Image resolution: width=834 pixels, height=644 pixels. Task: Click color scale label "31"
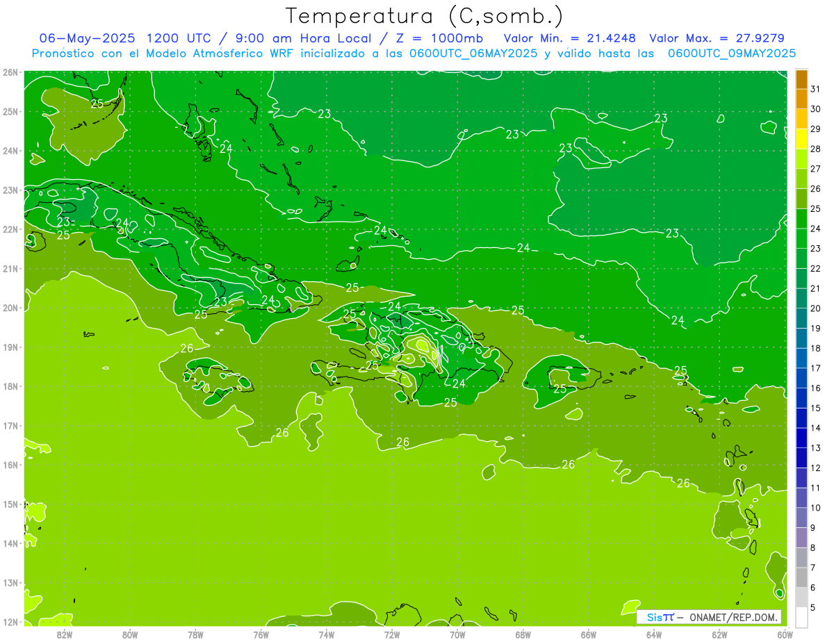click(816, 90)
